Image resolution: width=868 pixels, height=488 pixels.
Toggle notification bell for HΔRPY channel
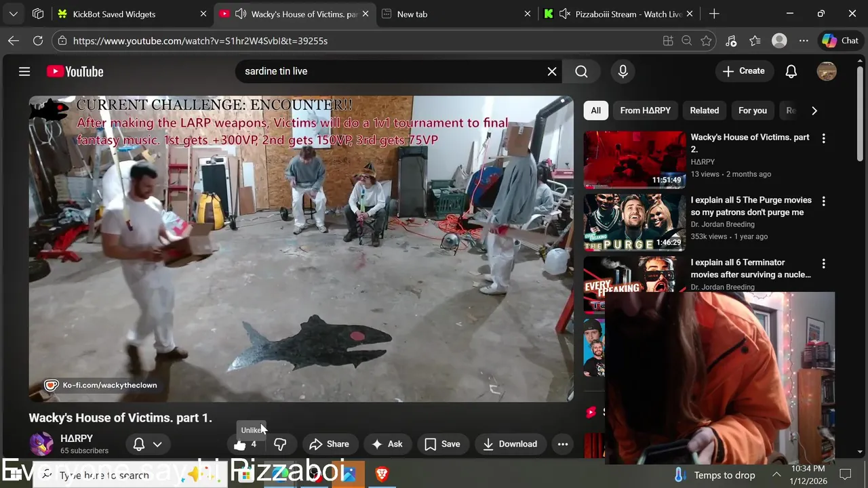click(138, 445)
